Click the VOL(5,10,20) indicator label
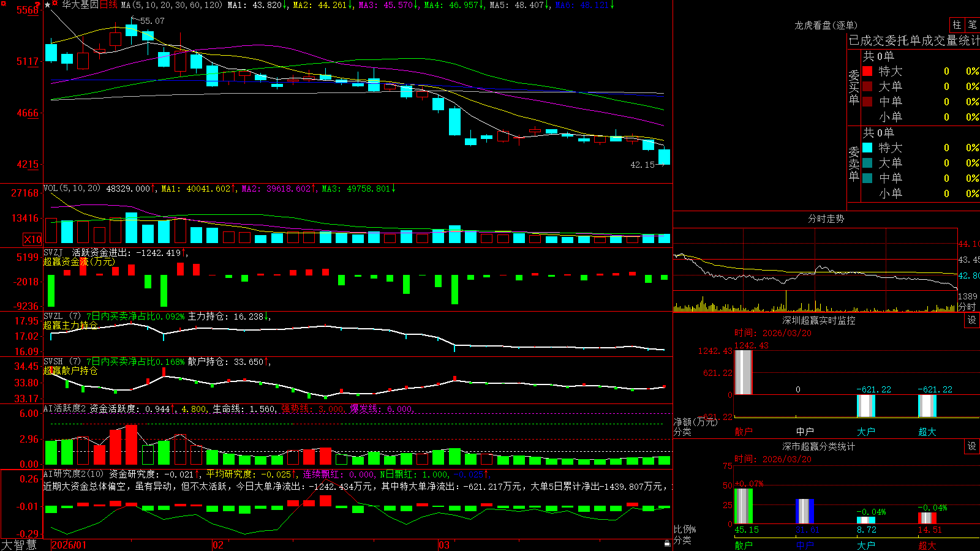980x551 pixels. tap(72, 189)
